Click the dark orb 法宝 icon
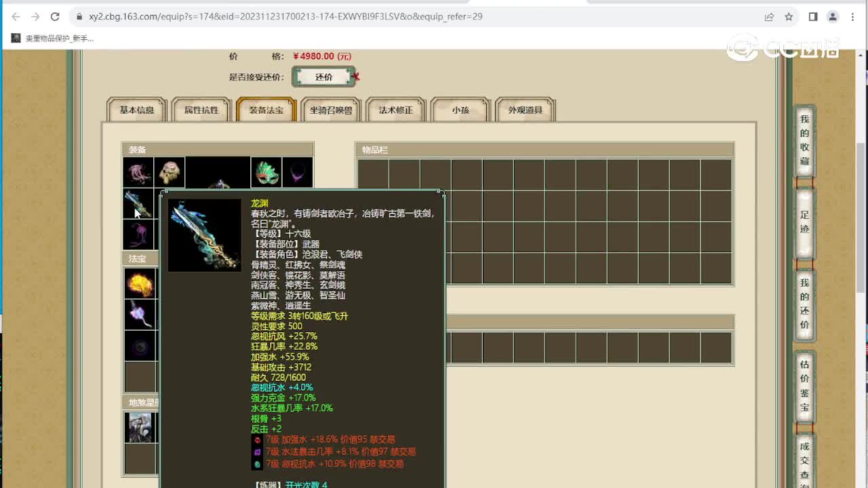The height and width of the screenshot is (488, 868). click(x=140, y=346)
